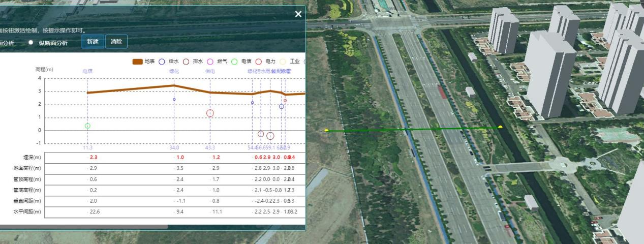The image size is (644, 244).
Task: Toggle 排水 series in chart legend
Action: pyautogui.click(x=186, y=62)
